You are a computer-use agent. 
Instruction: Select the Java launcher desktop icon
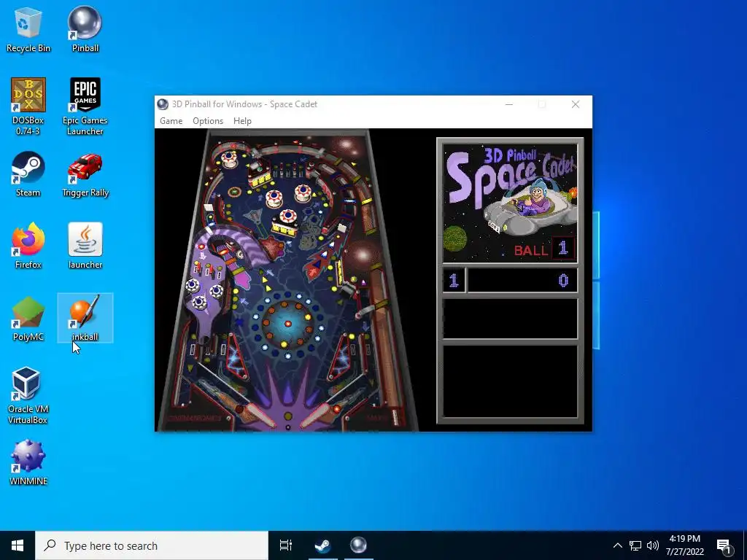(85, 246)
